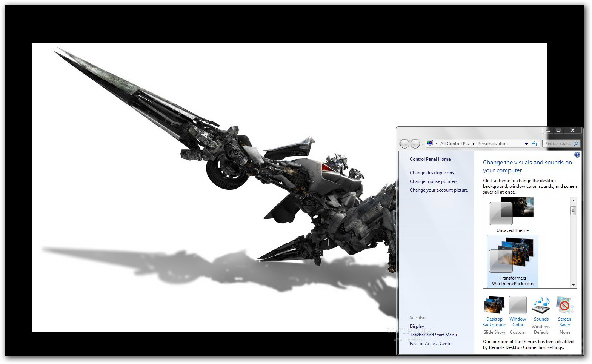592x364 pixels.
Task: Click the Window Color text link
Action: pos(518,322)
